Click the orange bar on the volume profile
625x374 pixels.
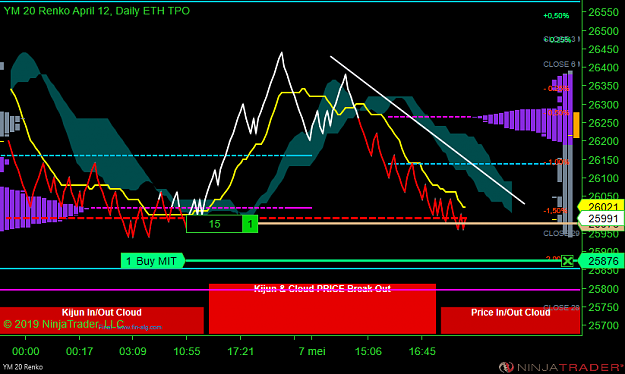tap(576, 125)
